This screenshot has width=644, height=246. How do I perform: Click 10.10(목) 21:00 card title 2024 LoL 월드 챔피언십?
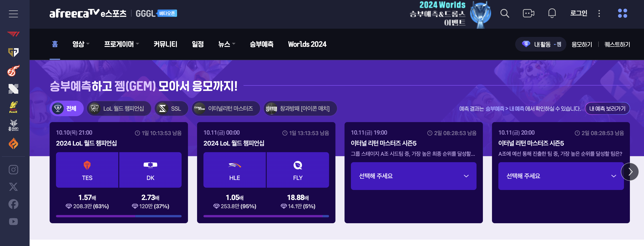[86, 143]
